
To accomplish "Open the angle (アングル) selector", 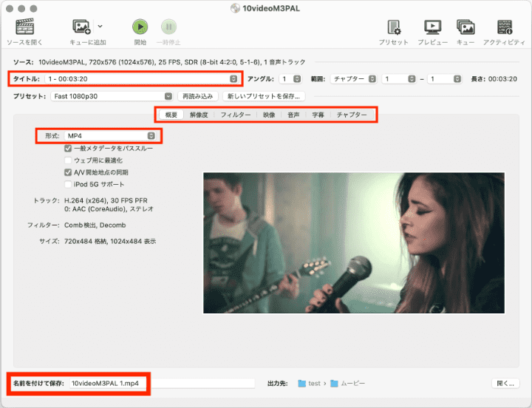I will pos(290,79).
